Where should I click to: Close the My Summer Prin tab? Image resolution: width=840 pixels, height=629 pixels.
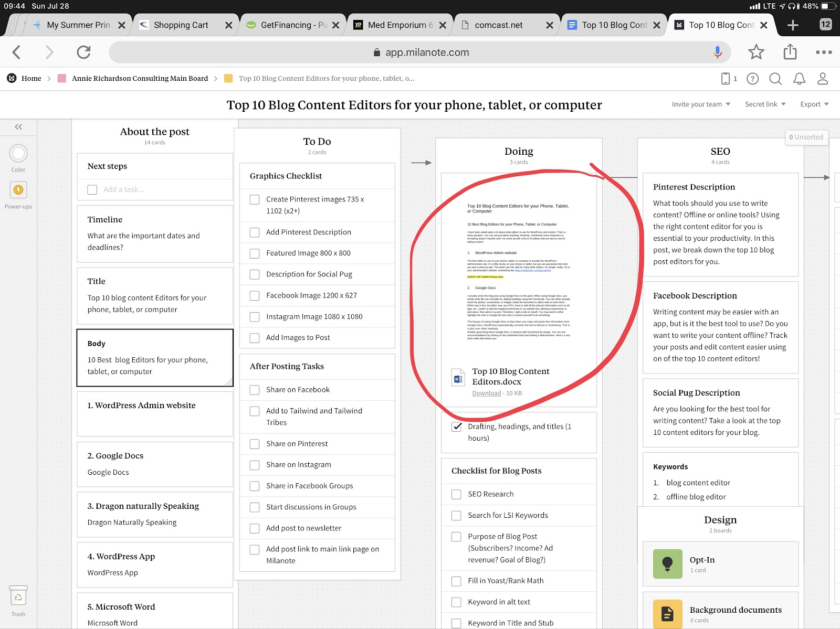click(122, 25)
